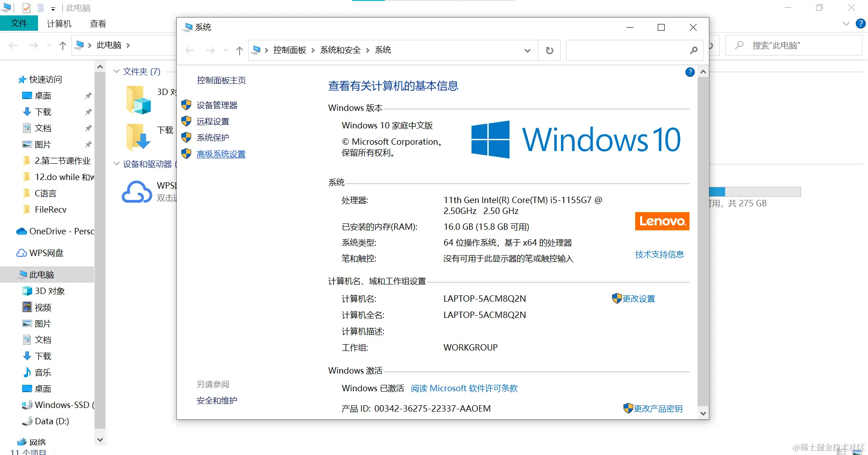This screenshot has width=868, height=455.
Task: Read the Microsoft Software License Terms link
Action: click(x=464, y=389)
